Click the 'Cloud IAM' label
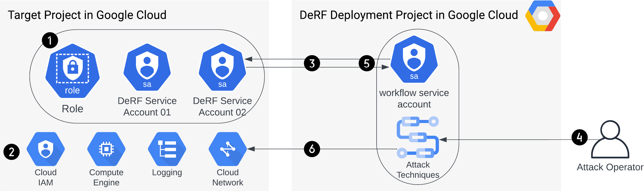The image size is (644, 191). (x=46, y=177)
